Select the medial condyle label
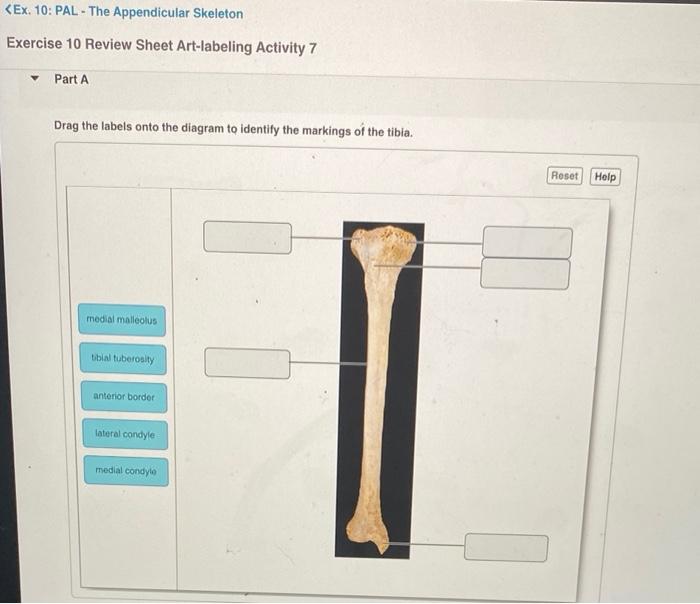Viewport: 700px width, 604px height. click(x=126, y=471)
